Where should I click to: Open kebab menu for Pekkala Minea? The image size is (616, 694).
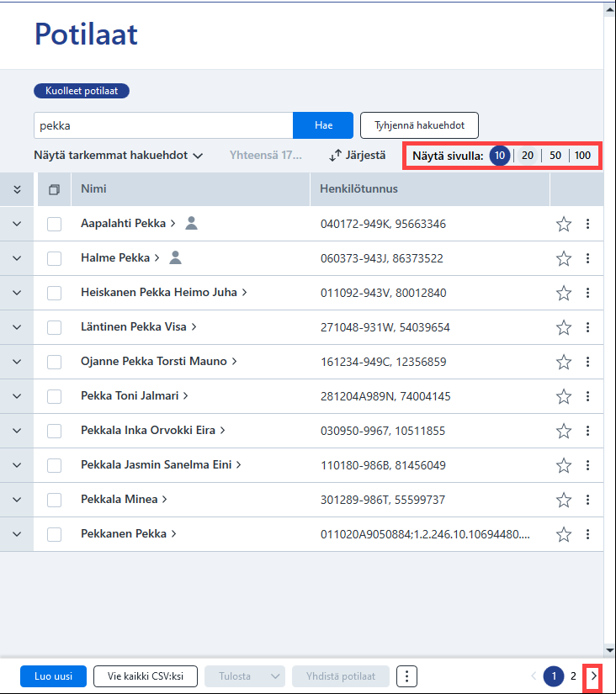[587, 500]
